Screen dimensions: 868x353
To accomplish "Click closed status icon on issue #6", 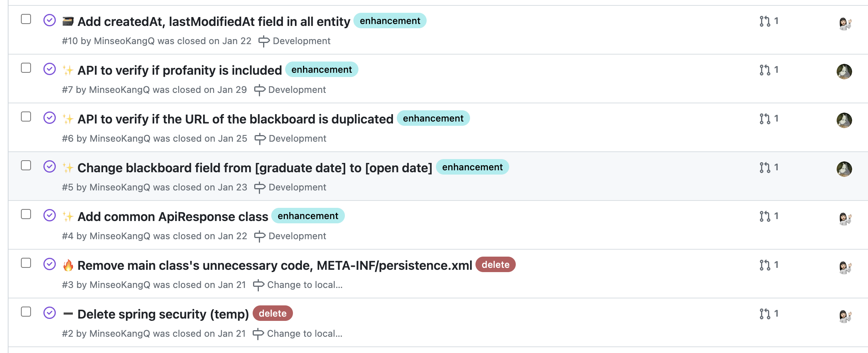I will pyautogui.click(x=50, y=118).
